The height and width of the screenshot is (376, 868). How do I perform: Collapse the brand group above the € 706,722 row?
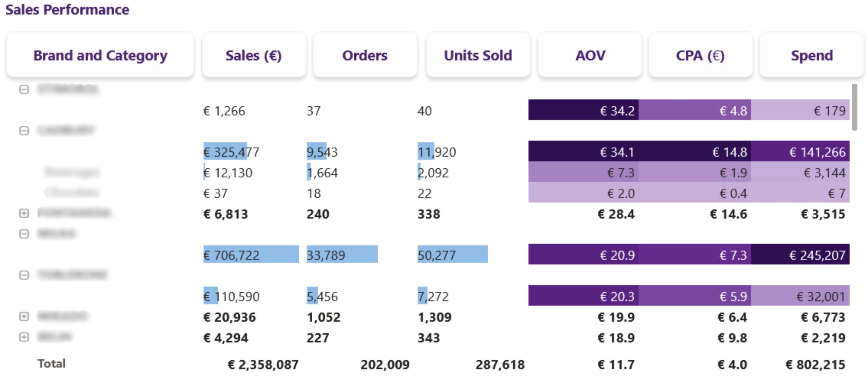click(x=24, y=234)
